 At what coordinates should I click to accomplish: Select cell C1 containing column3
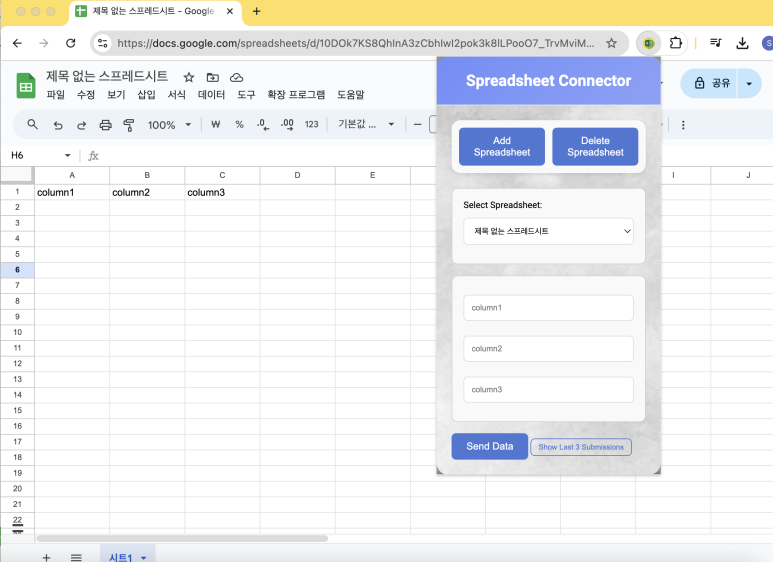click(x=222, y=192)
